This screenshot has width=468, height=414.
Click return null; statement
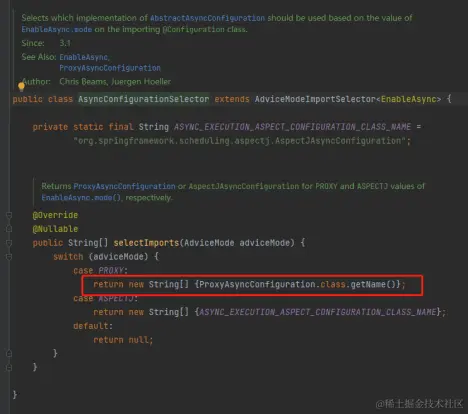123,340
